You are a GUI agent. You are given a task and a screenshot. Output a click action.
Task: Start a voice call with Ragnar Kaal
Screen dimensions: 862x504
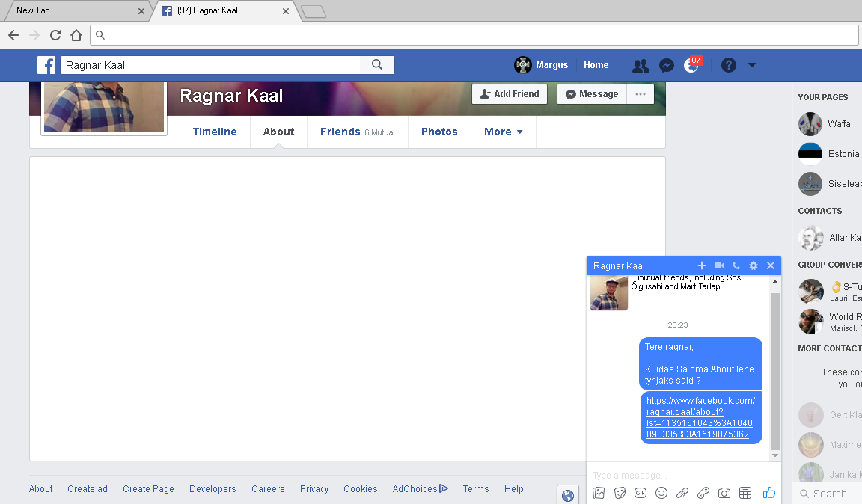(x=736, y=265)
